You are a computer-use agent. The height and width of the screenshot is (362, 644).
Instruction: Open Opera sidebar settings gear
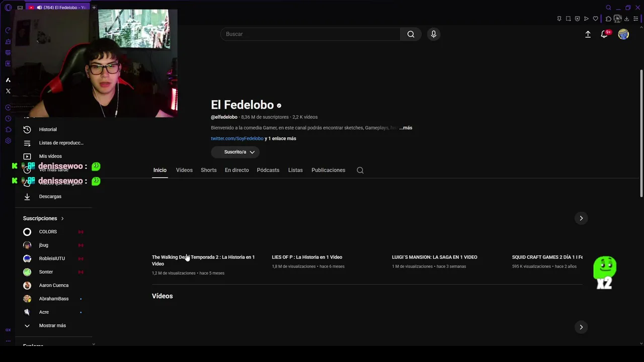point(8,141)
